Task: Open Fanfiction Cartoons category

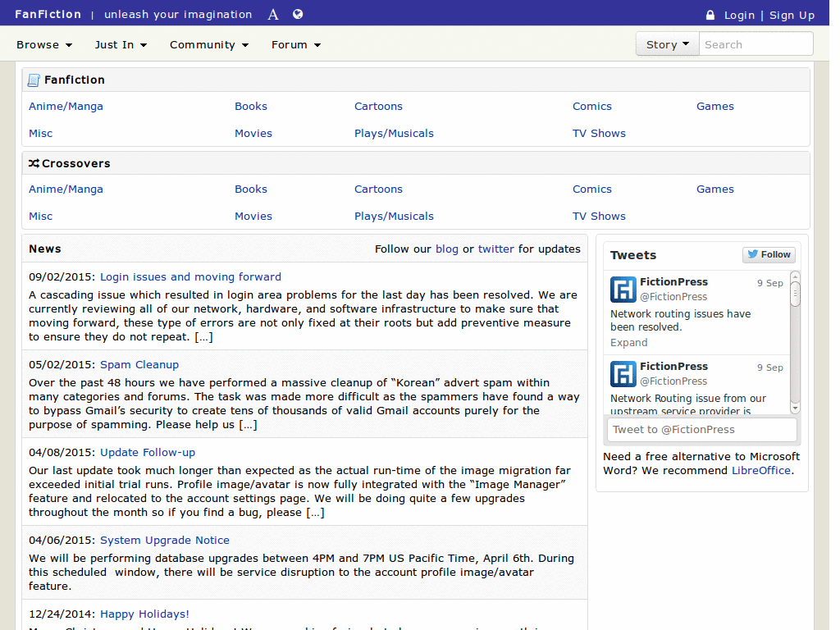Action: 378,107
